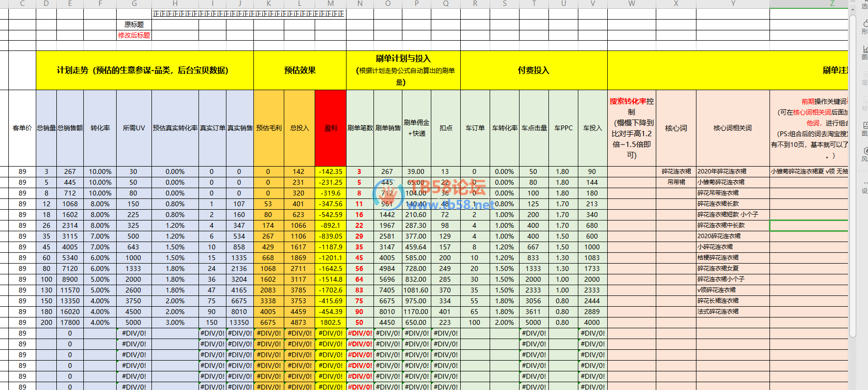The width and height of the screenshot is (868, 390).
Task: Select the cell 法式碎花连衣裙
Action: [733, 312]
